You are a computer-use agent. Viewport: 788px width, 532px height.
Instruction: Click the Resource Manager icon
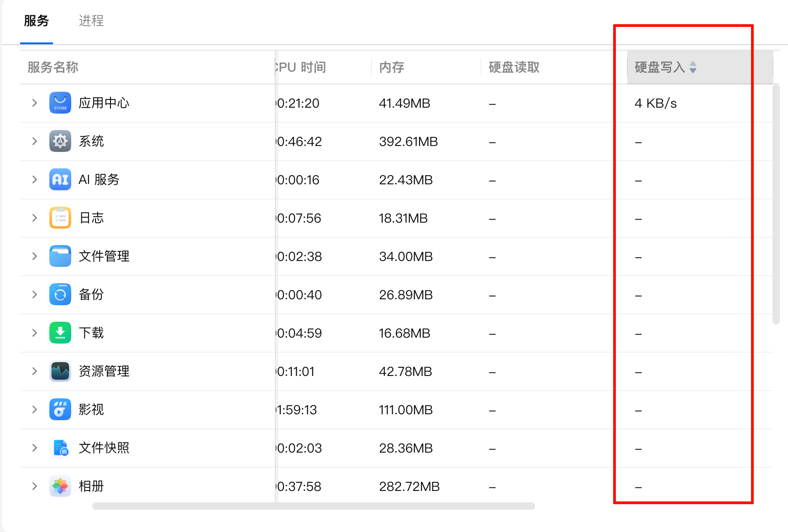pos(60,371)
